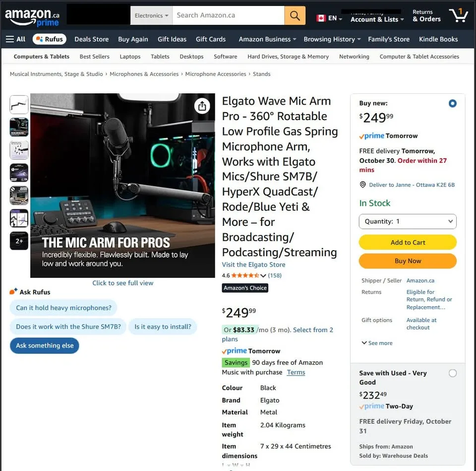Select the Buy new radio button
The width and height of the screenshot is (476, 471).
click(x=452, y=103)
